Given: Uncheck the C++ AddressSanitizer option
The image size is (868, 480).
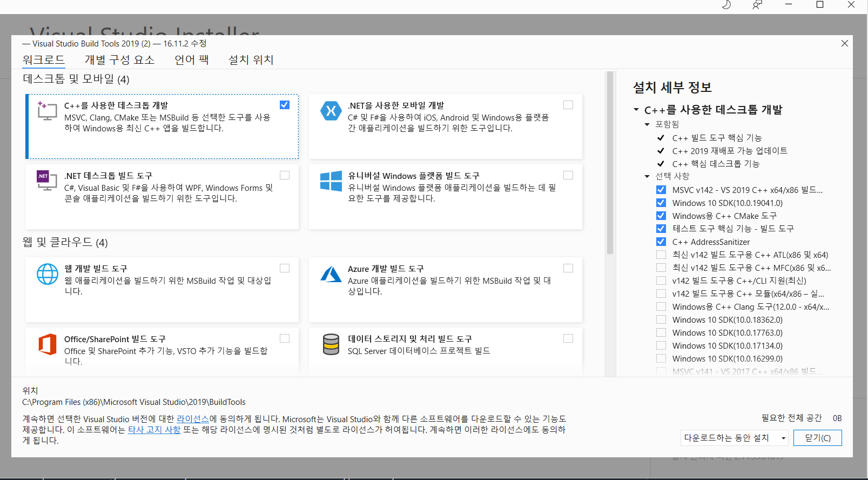Looking at the screenshot, I should (x=661, y=242).
